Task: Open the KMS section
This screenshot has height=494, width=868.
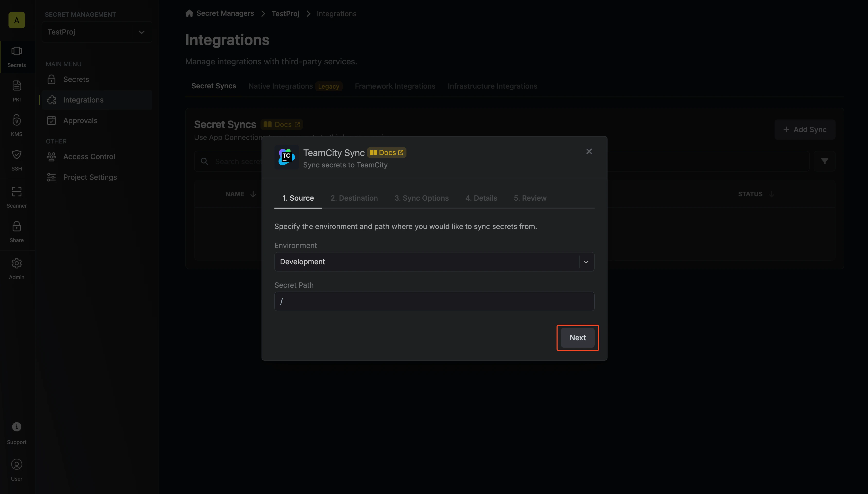Action: tap(17, 125)
